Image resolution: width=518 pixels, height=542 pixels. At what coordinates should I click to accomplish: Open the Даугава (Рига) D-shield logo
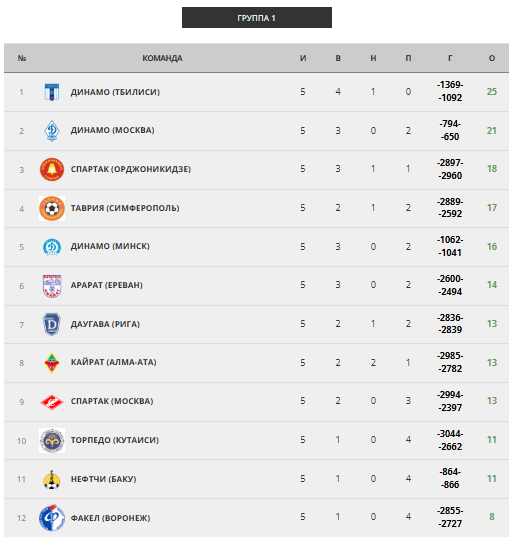(x=52, y=325)
